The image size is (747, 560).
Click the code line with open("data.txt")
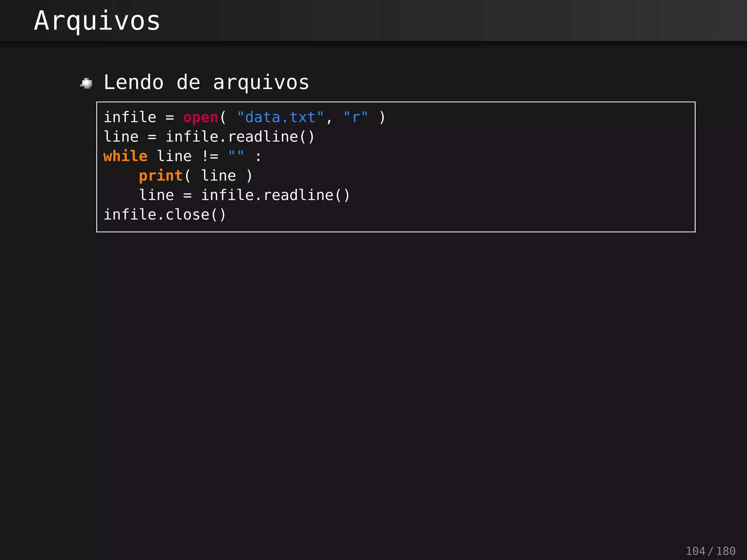click(x=244, y=117)
